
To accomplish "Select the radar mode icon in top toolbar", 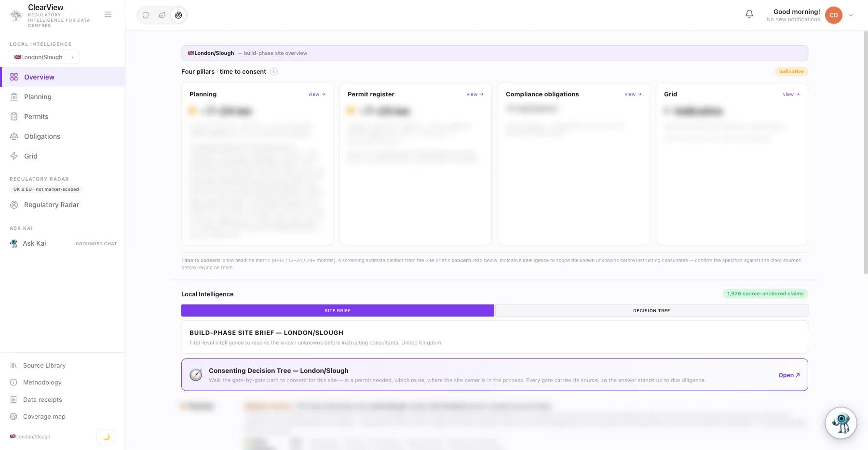I will click(178, 15).
